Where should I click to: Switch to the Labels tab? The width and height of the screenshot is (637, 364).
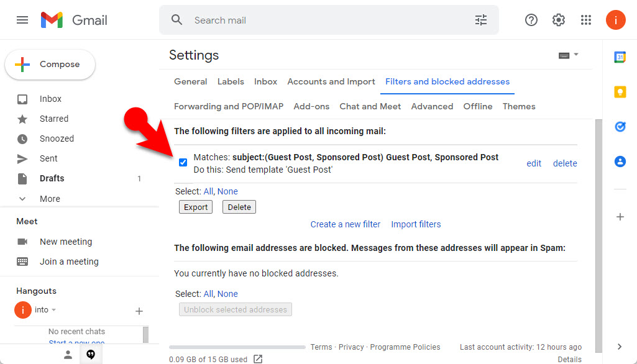231,81
